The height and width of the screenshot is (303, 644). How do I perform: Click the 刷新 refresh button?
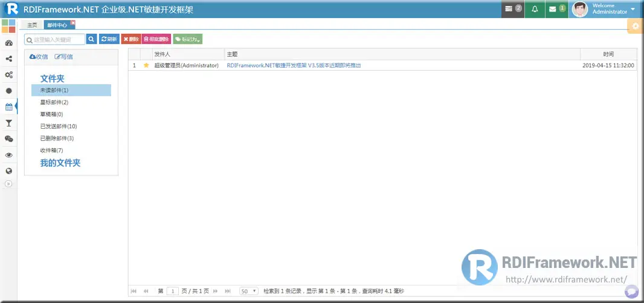coord(109,39)
